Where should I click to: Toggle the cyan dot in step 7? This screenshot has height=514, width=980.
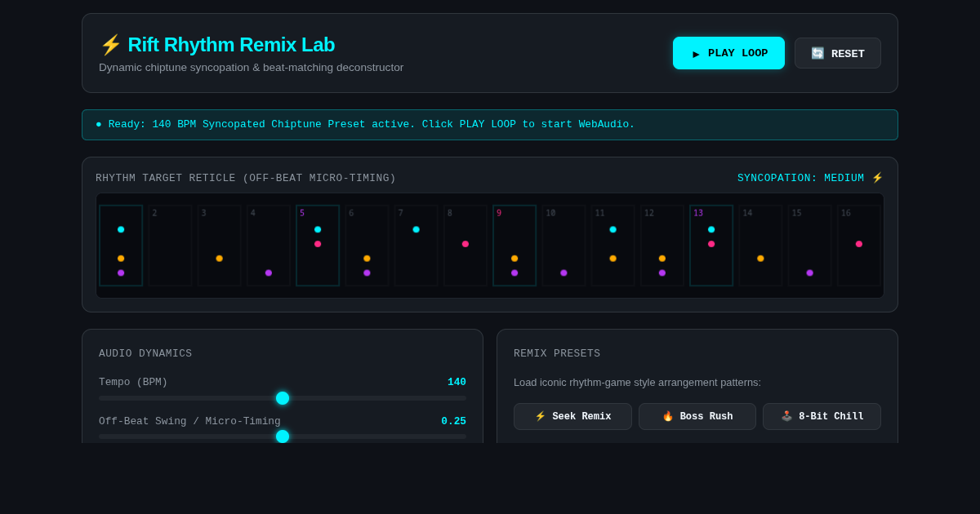416,229
